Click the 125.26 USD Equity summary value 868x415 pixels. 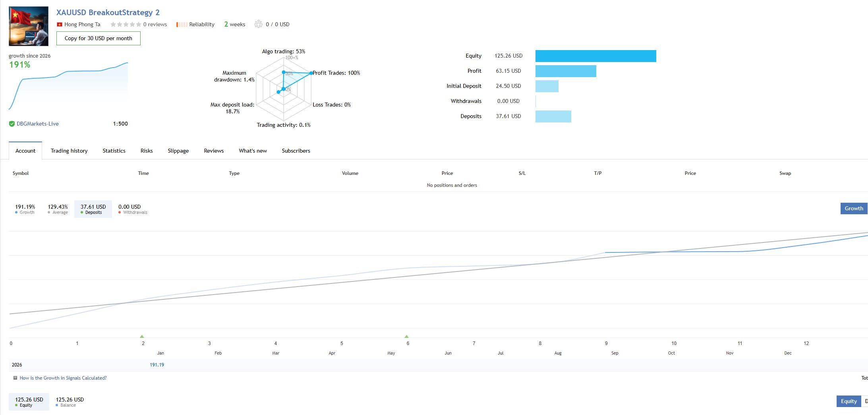[508, 56]
